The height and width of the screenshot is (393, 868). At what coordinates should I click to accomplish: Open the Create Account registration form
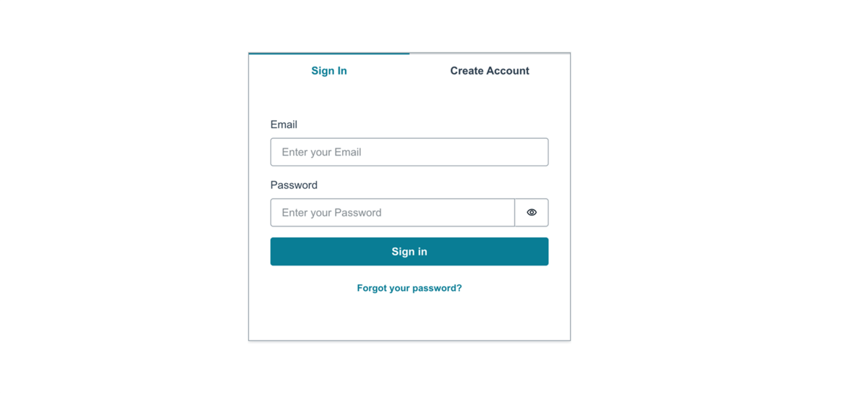pyautogui.click(x=490, y=71)
